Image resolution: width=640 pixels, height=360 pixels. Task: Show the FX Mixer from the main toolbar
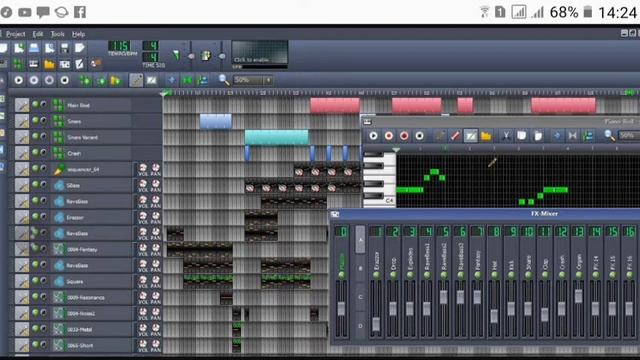pyautogui.click(x=64, y=64)
